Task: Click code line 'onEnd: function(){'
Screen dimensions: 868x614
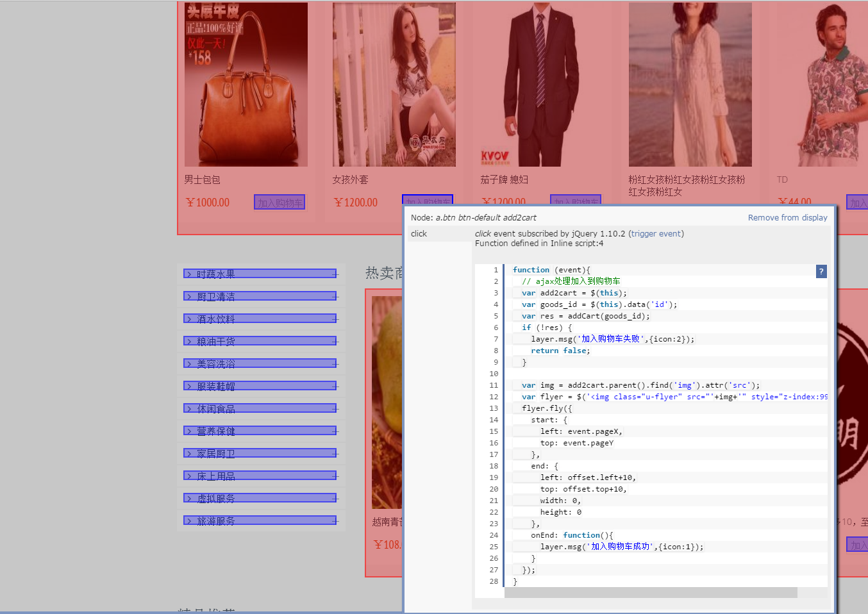Action: click(x=572, y=535)
